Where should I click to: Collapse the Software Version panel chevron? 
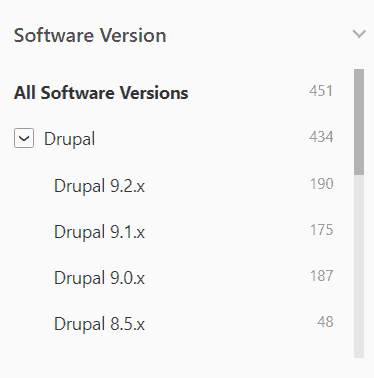click(x=359, y=34)
